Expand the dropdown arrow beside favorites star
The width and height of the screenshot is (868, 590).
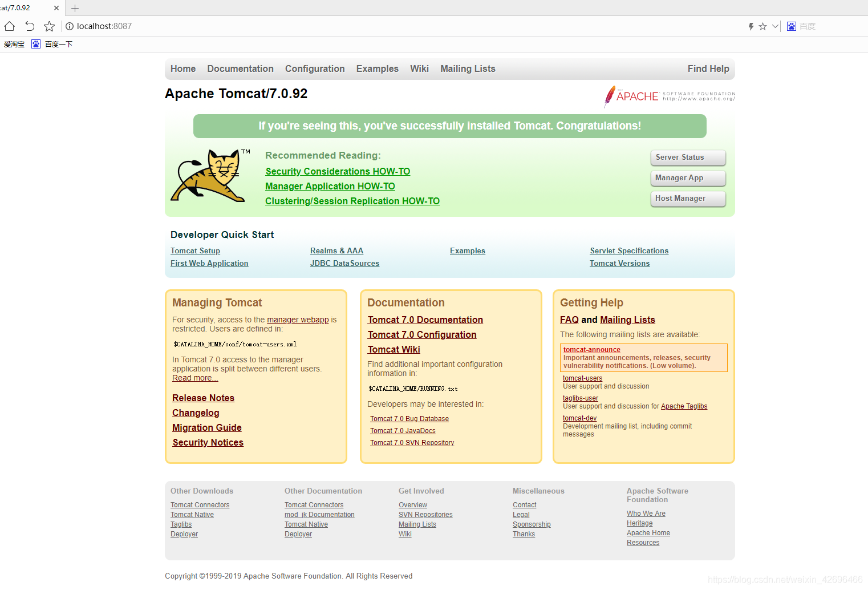tap(775, 26)
